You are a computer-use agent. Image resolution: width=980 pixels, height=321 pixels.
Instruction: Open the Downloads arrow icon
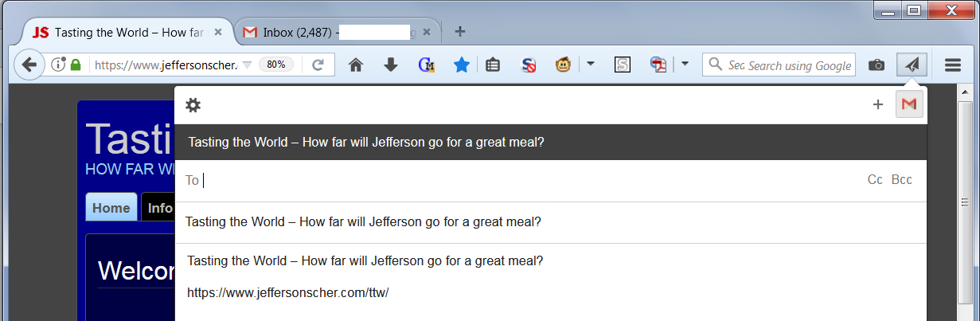click(x=390, y=65)
